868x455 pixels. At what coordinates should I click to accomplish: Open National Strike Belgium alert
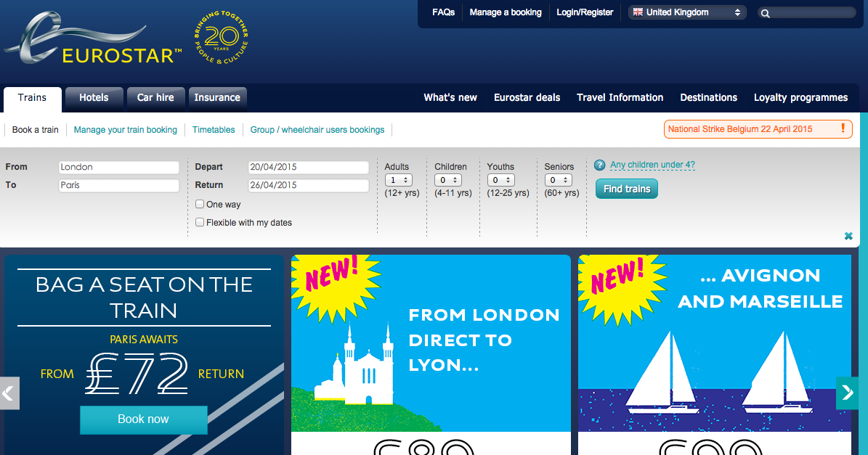pyautogui.click(x=758, y=129)
